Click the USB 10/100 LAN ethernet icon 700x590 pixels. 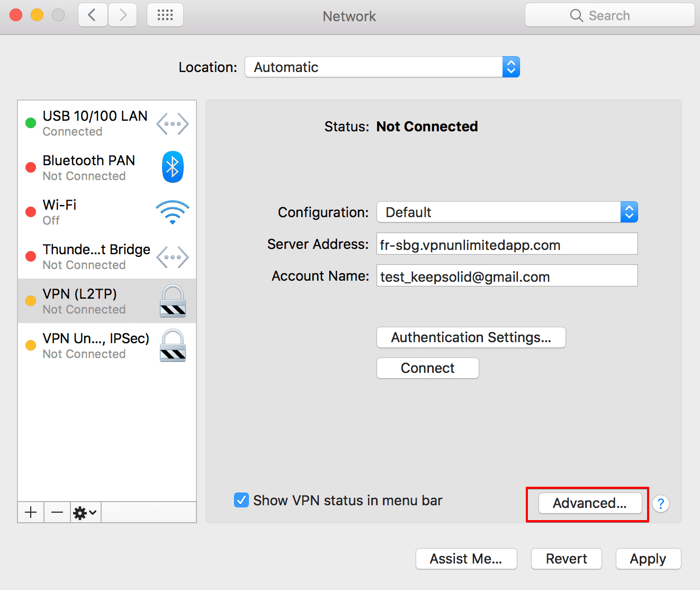tap(173, 124)
